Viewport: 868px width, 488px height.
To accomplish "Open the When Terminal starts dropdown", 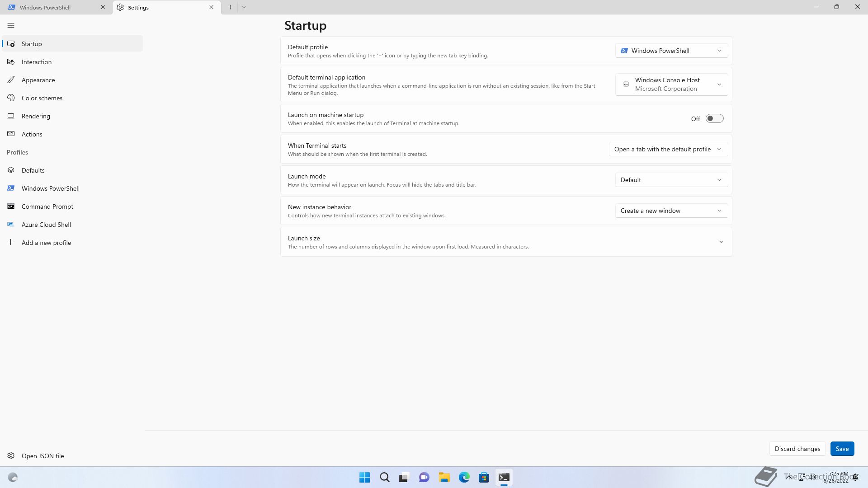I will point(668,149).
